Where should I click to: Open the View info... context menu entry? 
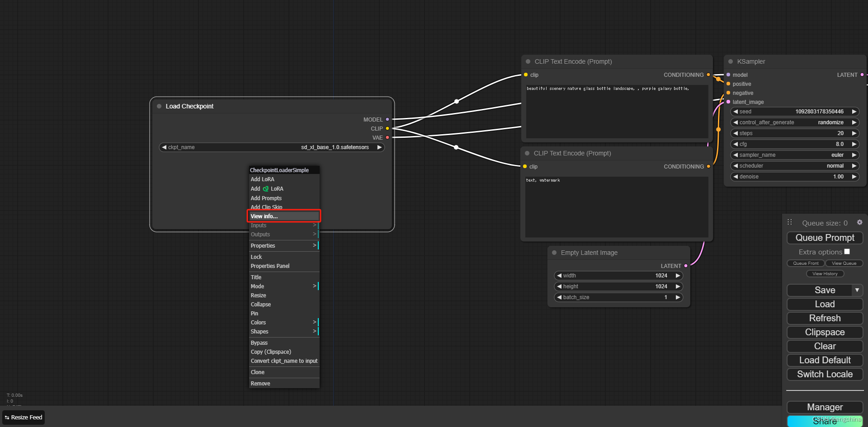click(284, 216)
